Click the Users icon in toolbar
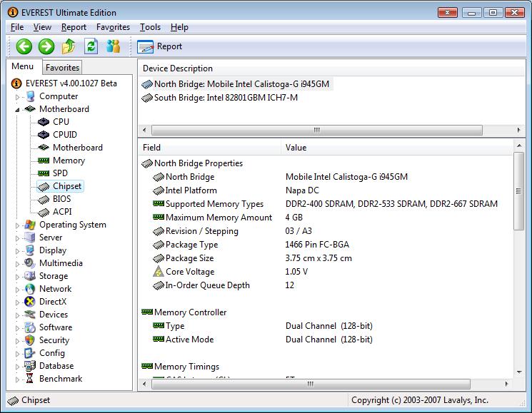The height and width of the screenshot is (413, 532). point(113,46)
